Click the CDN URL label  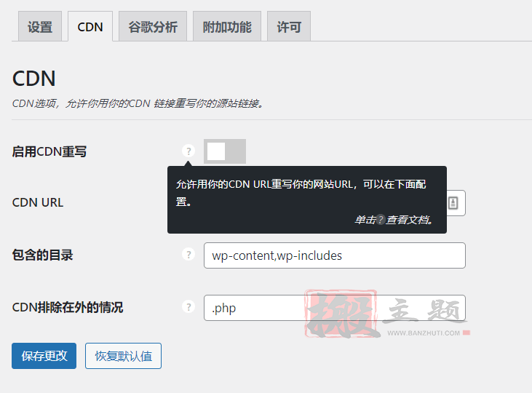[38, 202]
